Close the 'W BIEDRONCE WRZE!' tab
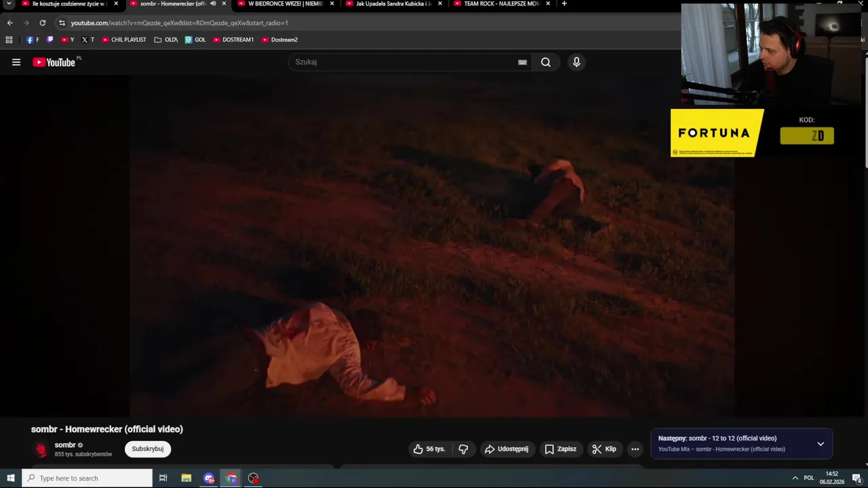The image size is (868, 488). [332, 3]
